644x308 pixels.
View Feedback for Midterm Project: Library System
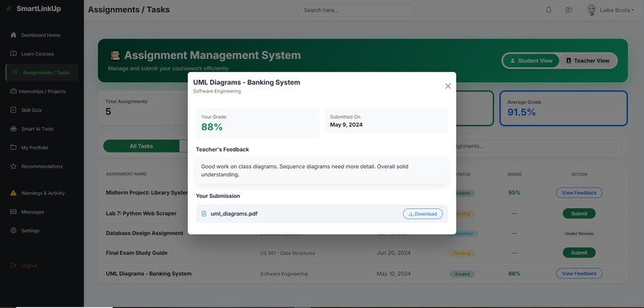tap(578, 193)
